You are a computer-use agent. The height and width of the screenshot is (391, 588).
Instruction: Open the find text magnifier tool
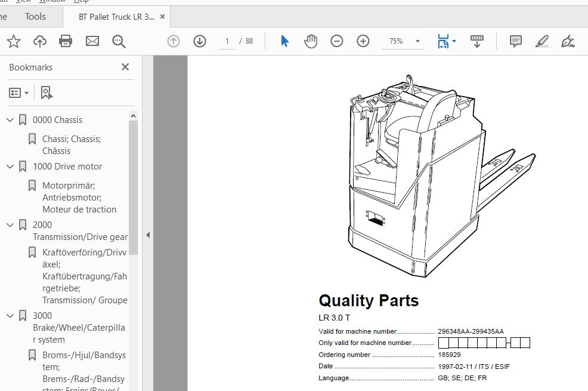coord(119,41)
